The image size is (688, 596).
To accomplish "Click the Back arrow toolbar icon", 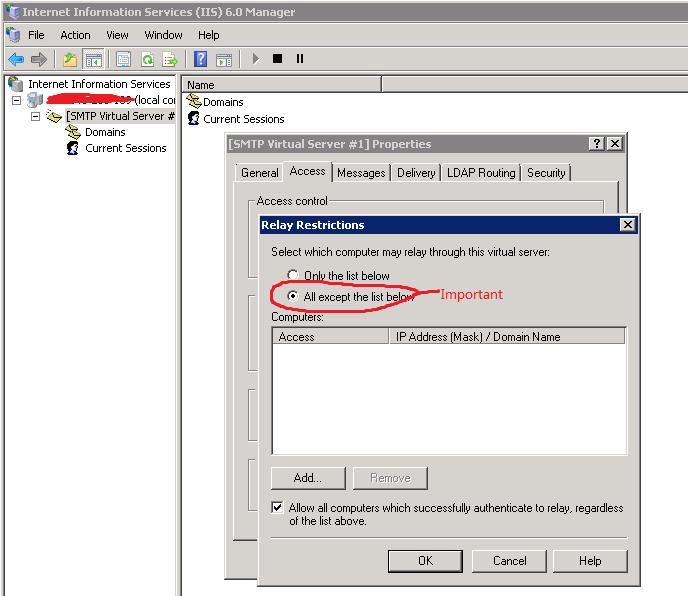I will click(16, 59).
